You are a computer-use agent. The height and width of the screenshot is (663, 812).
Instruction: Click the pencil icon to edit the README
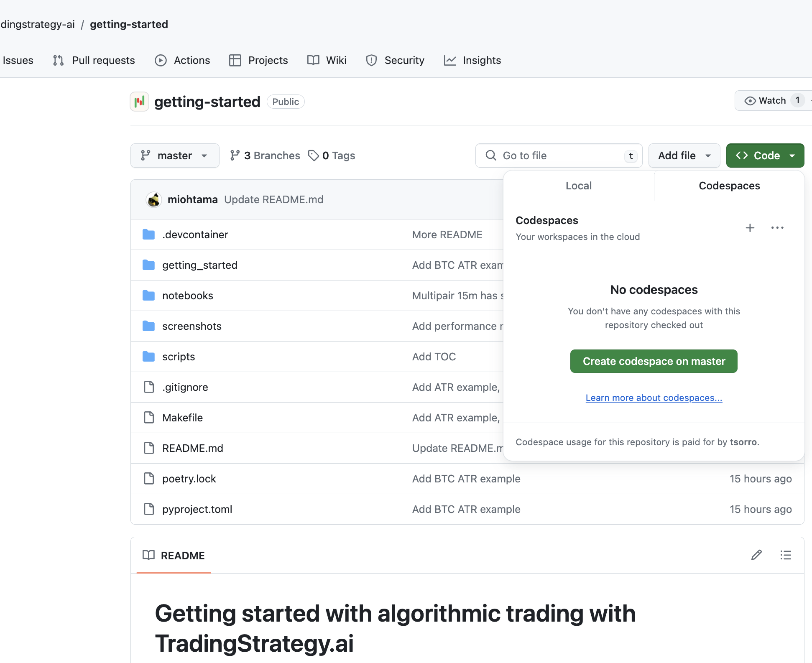(756, 555)
